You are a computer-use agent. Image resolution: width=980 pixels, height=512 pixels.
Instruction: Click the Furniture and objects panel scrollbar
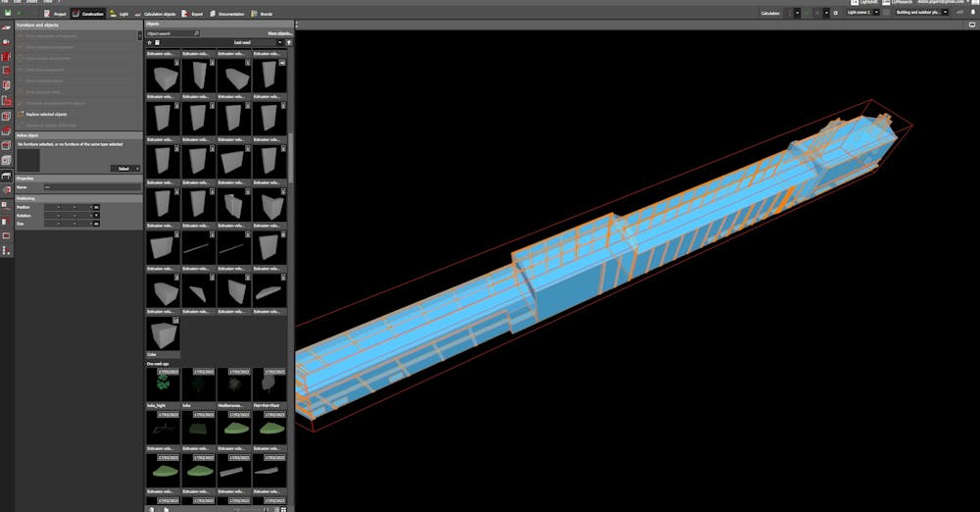(140, 36)
